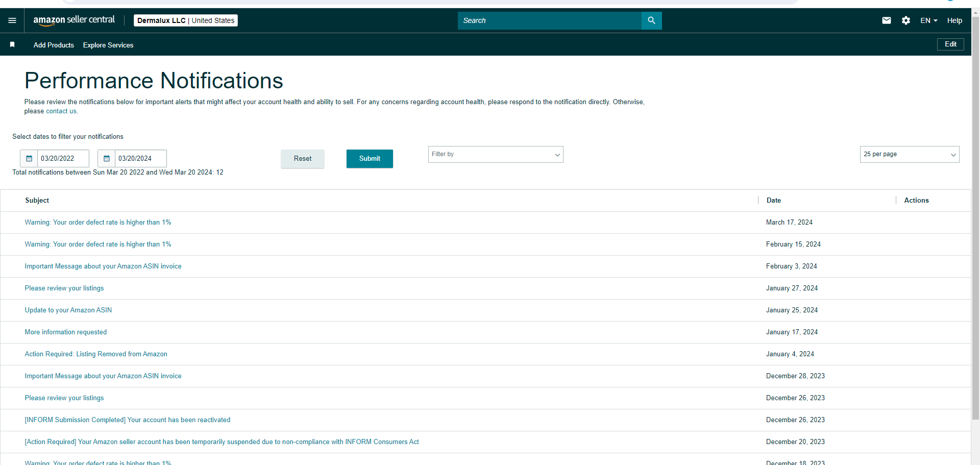Open February 15 order defect rate warning
Screen dimensions: 980x465
98,244
